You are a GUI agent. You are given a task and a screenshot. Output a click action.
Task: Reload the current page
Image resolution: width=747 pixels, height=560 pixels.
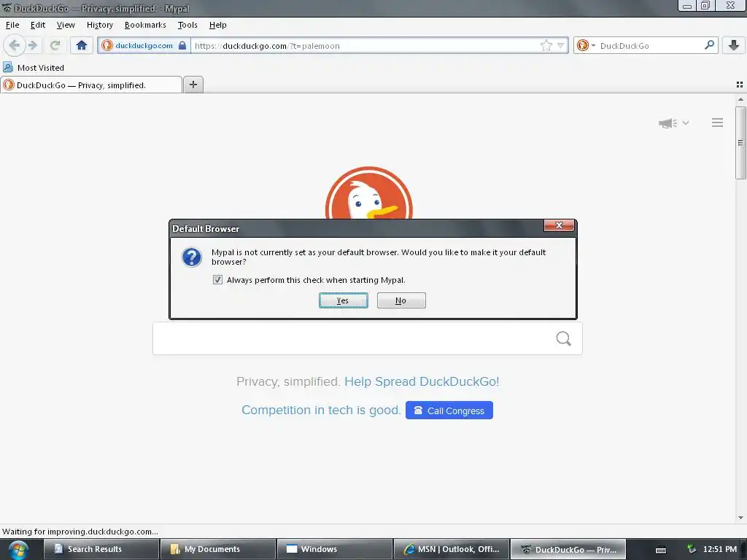click(55, 45)
